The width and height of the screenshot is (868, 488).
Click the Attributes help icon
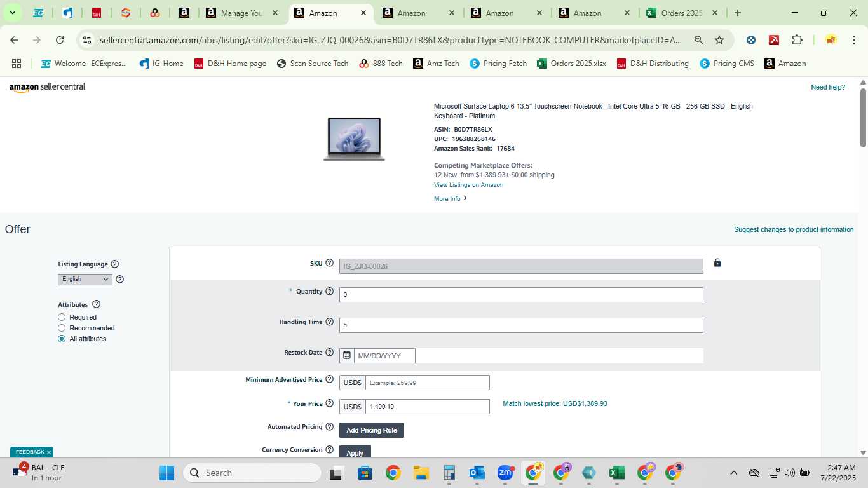click(97, 305)
